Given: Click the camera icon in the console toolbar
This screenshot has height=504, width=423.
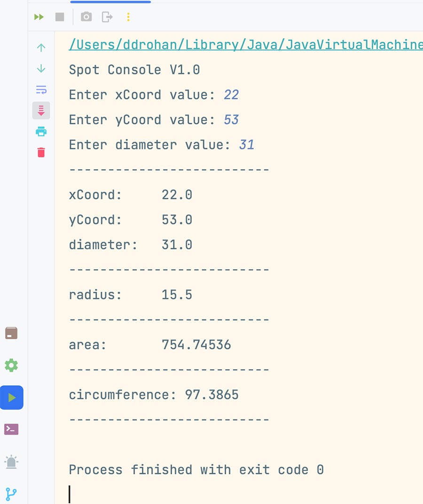Looking at the screenshot, I should 86,17.
